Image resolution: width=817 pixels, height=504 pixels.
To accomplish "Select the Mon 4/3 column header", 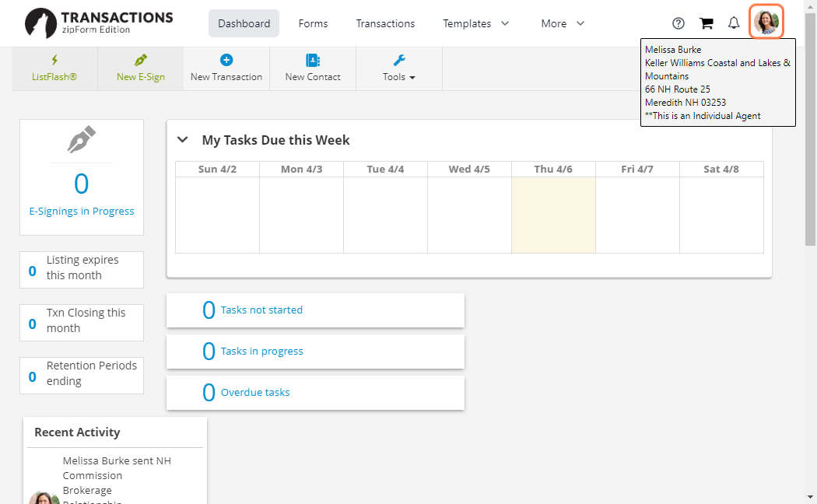I will [x=301, y=170].
